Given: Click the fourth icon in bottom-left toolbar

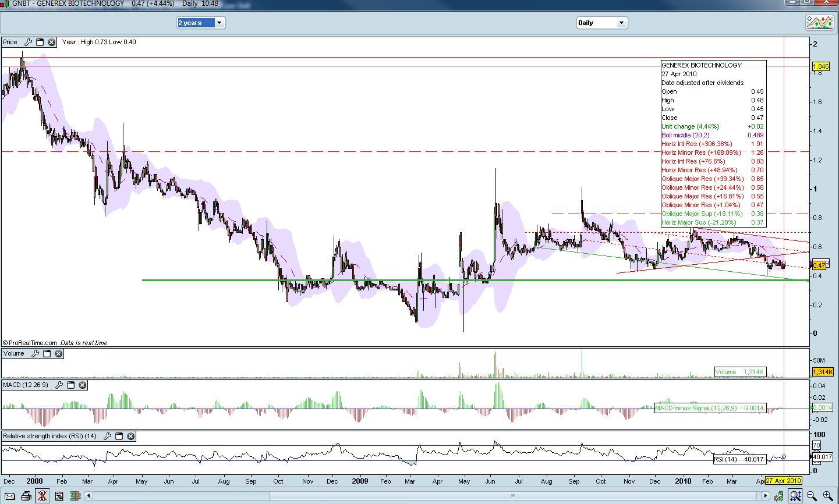Looking at the screenshot, I should click(59, 496).
